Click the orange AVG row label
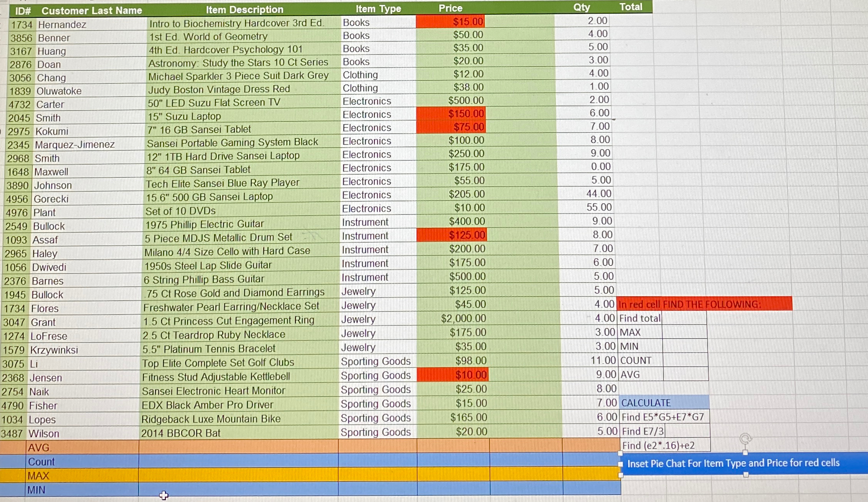The width and height of the screenshot is (868, 502). pos(39,448)
